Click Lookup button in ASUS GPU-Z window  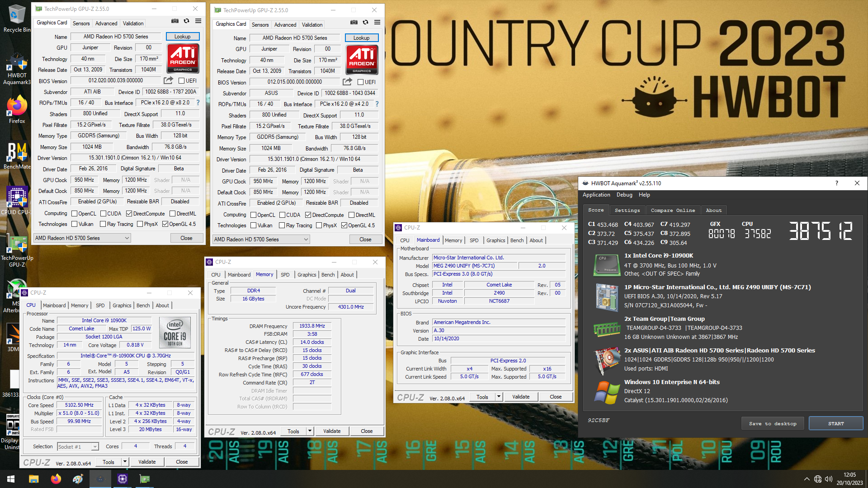coord(361,38)
